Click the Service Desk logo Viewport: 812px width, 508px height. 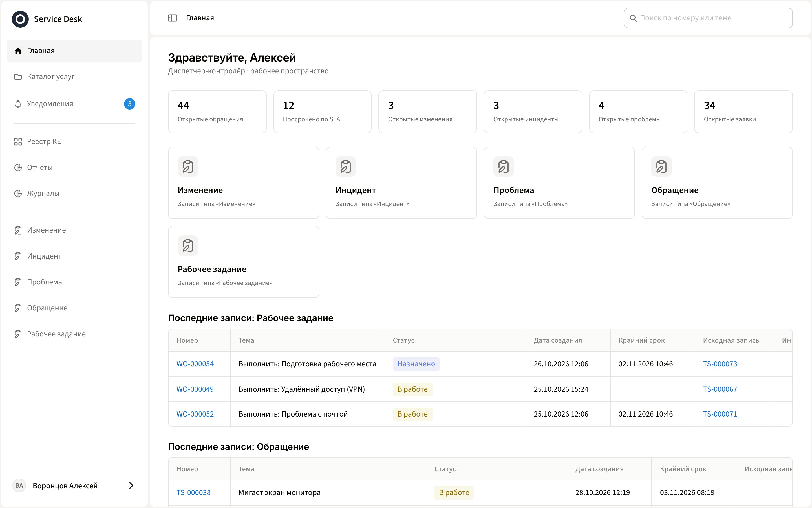pyautogui.click(x=20, y=19)
